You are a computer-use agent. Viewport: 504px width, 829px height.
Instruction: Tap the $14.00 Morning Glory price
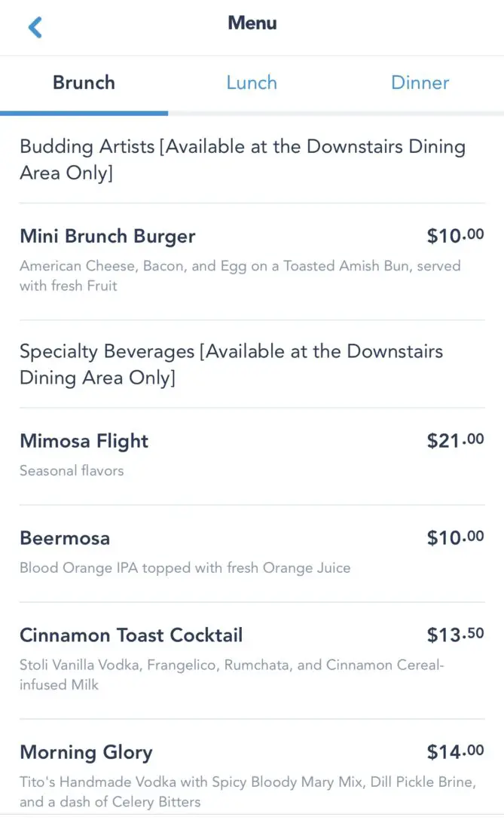455,752
